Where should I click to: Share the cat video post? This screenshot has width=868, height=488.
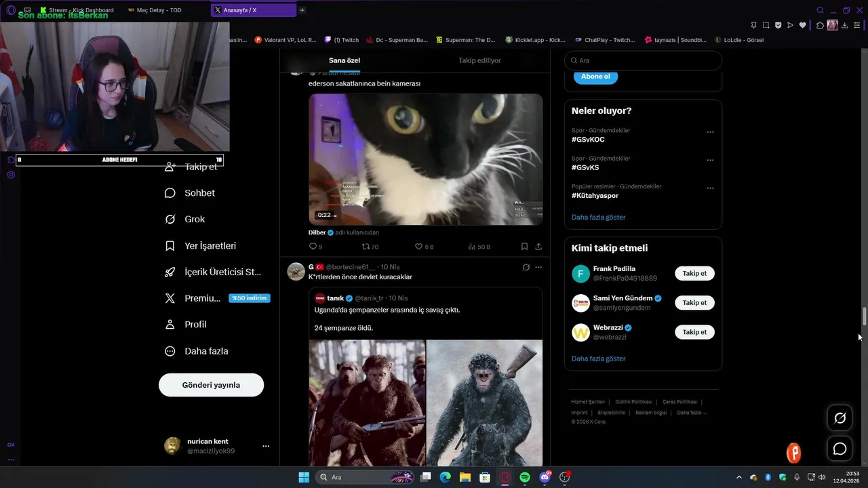click(538, 247)
